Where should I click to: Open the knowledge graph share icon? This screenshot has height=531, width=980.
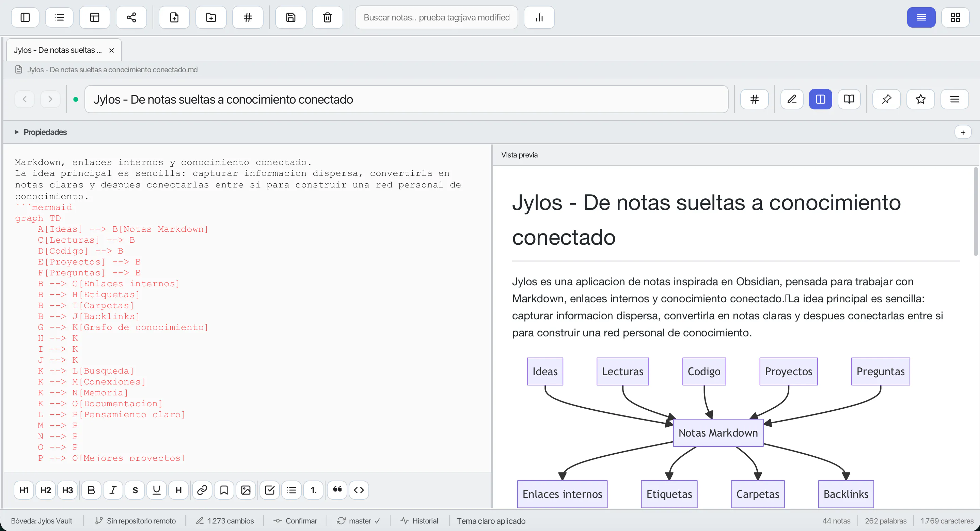(x=131, y=17)
